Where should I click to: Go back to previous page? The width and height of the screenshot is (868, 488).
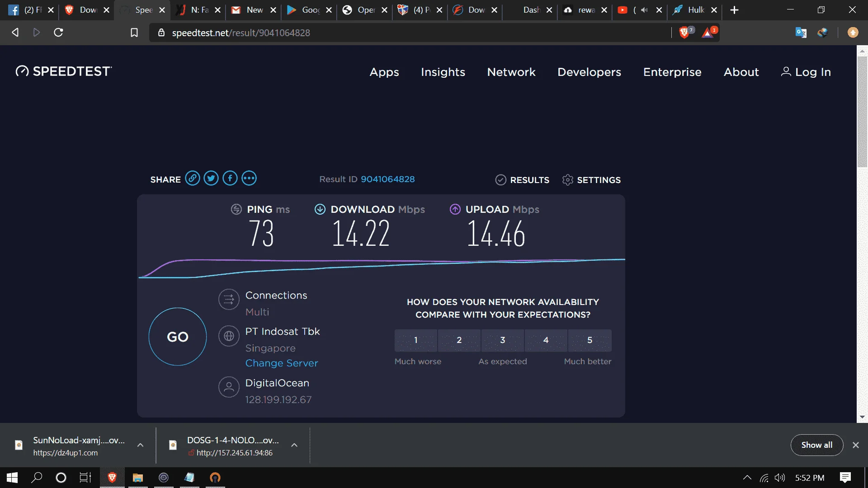pyautogui.click(x=15, y=33)
